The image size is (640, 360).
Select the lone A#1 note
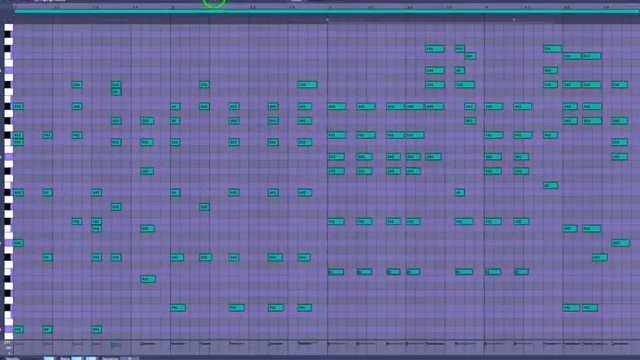pyautogui.click(x=148, y=279)
